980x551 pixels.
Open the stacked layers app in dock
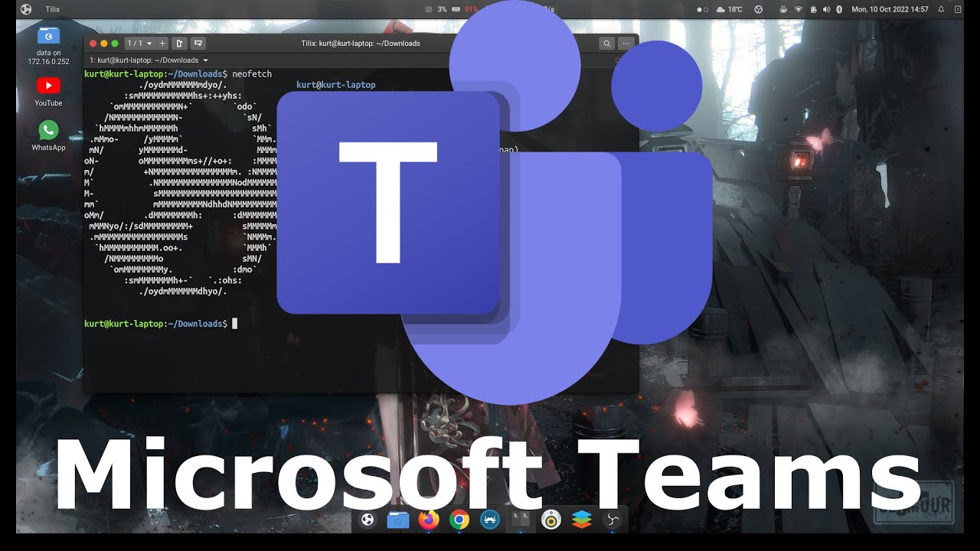coord(582,520)
